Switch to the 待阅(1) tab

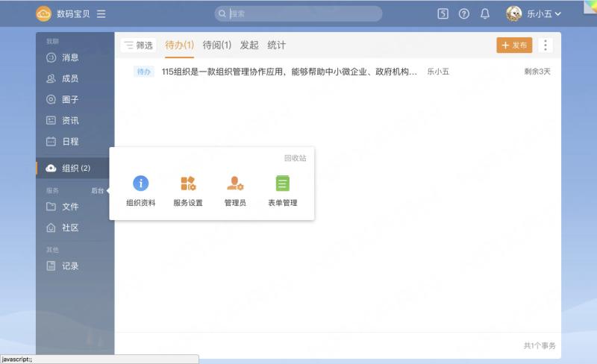tap(217, 45)
